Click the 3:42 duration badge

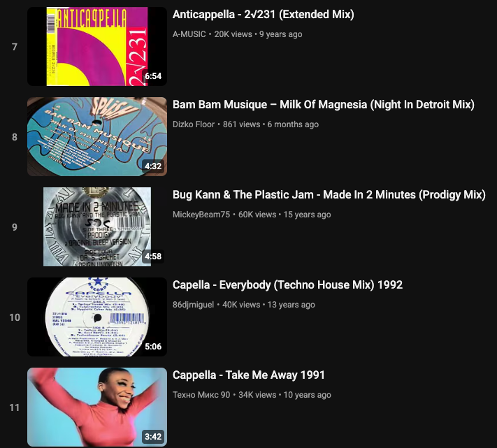coord(153,437)
